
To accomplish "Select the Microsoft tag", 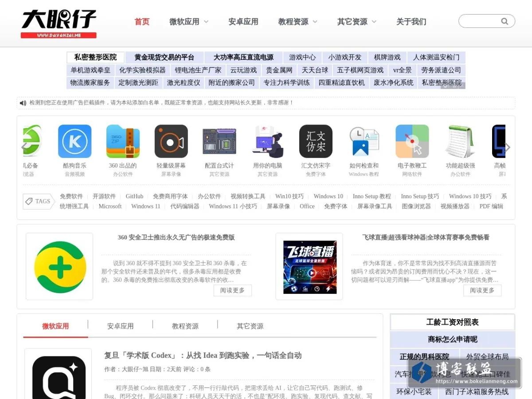I will coord(110,206).
